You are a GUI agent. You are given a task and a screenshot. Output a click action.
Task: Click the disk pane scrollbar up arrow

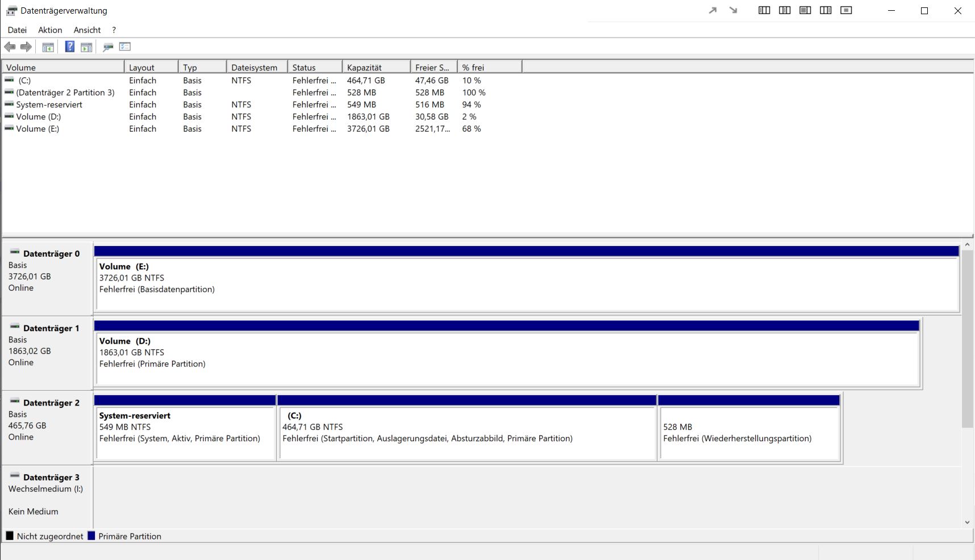(x=967, y=245)
